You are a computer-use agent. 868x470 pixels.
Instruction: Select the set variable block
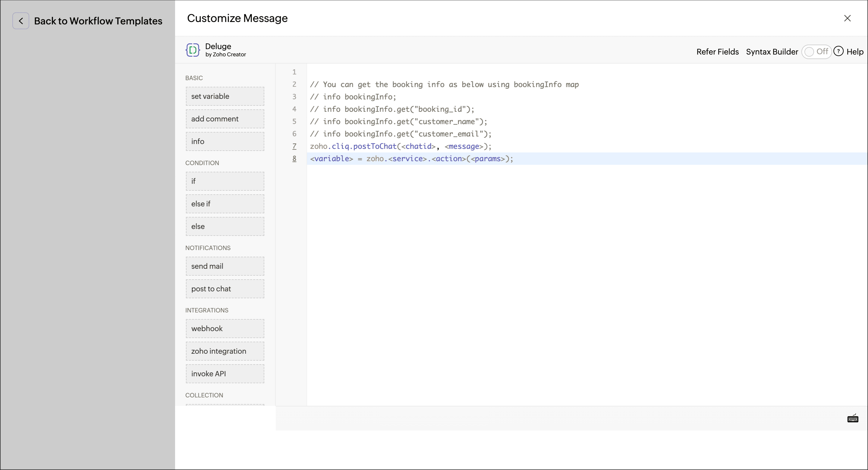tap(225, 96)
